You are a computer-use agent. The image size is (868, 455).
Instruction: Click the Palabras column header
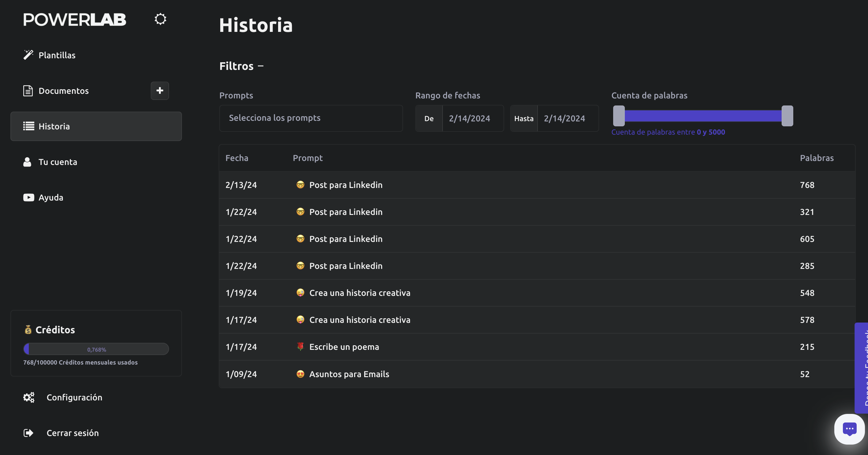click(x=817, y=158)
